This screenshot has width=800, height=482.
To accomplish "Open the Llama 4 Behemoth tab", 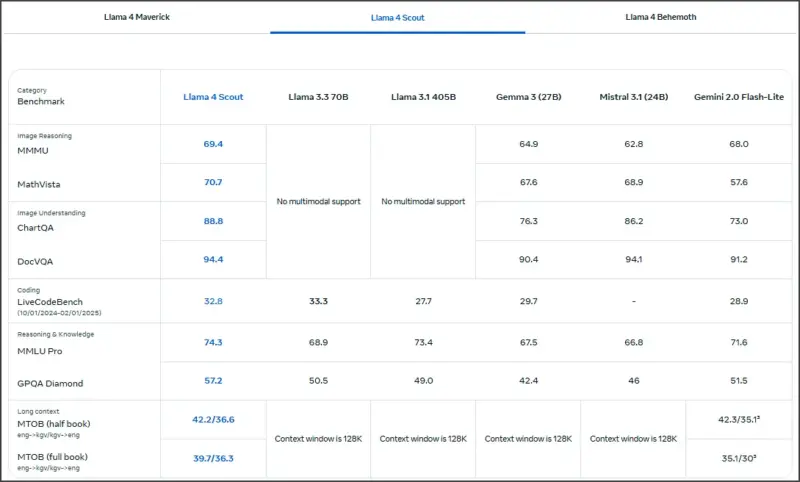I will 661,17.
